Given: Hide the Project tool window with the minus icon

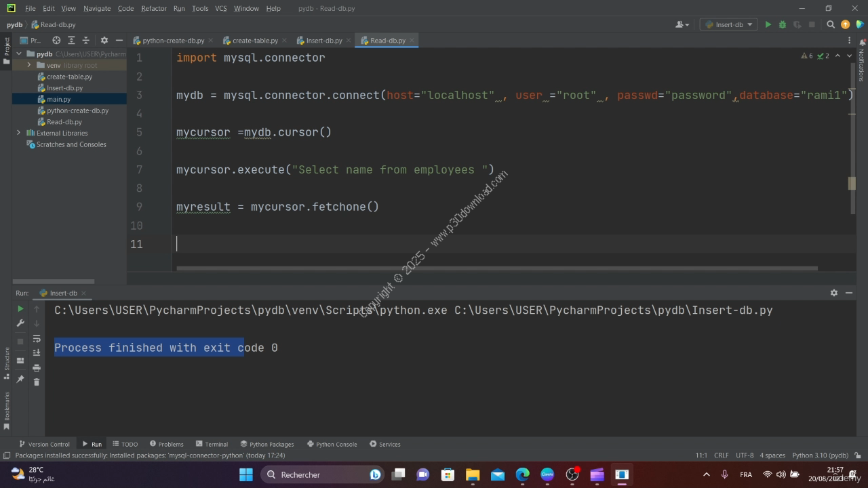Looking at the screenshot, I should coord(119,41).
